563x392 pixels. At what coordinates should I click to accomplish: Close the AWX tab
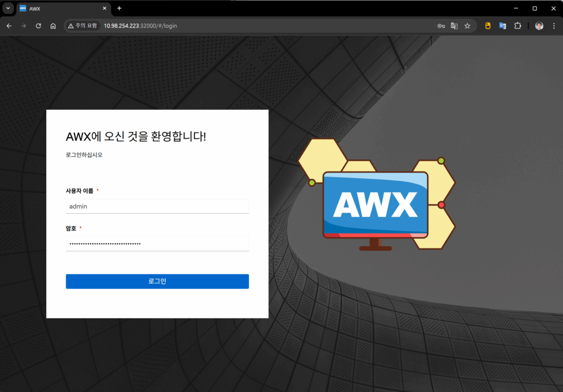click(x=104, y=8)
